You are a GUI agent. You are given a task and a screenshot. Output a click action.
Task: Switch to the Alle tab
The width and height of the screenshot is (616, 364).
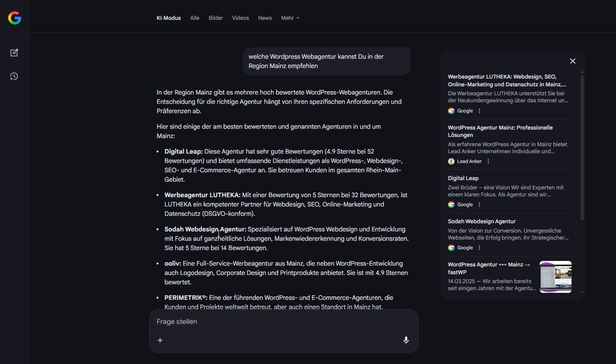coord(195,18)
